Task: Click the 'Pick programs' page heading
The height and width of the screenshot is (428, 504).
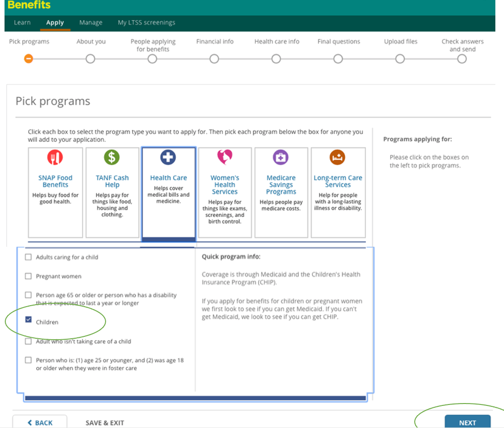Action: point(53,101)
